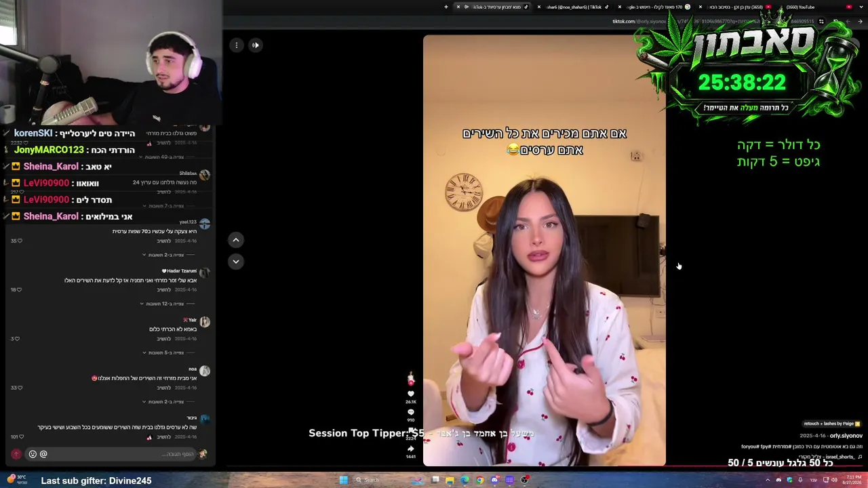868x488 pixels.
Task: Launch File Explorer from the taskbar
Action: (450, 480)
